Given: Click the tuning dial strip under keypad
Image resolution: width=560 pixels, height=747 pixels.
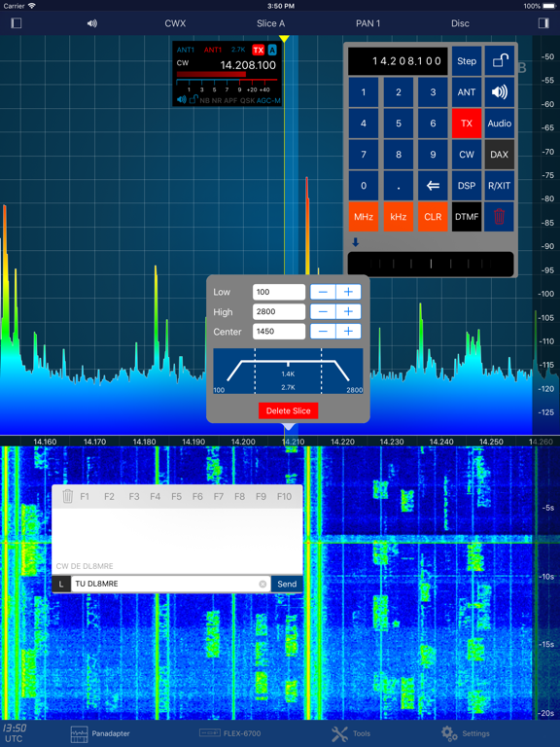Looking at the screenshot, I should pos(431,264).
